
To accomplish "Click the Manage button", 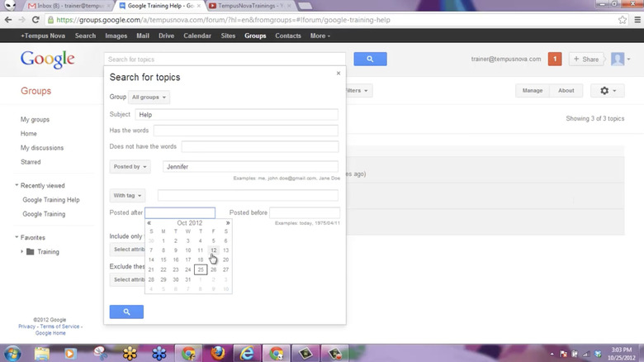I will pyautogui.click(x=533, y=91).
